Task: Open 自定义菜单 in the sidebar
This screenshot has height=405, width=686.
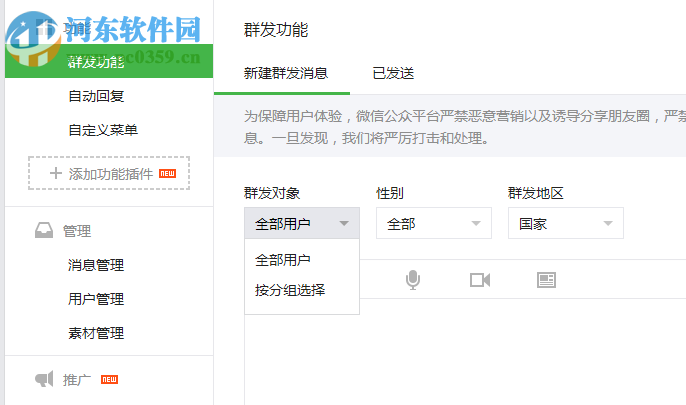Action: point(103,130)
